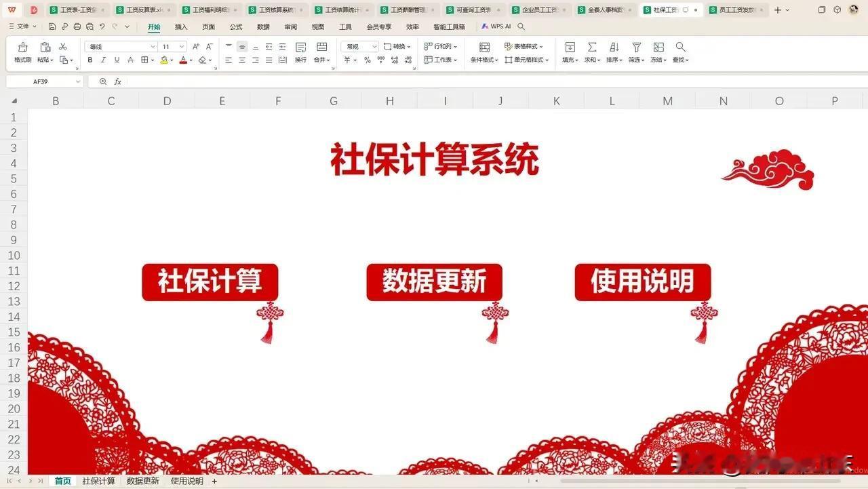Click the red 社保计算 button on sheet

pos(210,282)
